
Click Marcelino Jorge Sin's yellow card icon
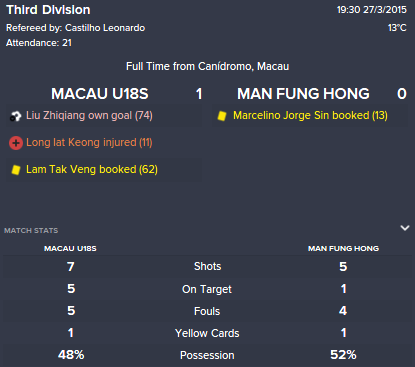pos(222,116)
